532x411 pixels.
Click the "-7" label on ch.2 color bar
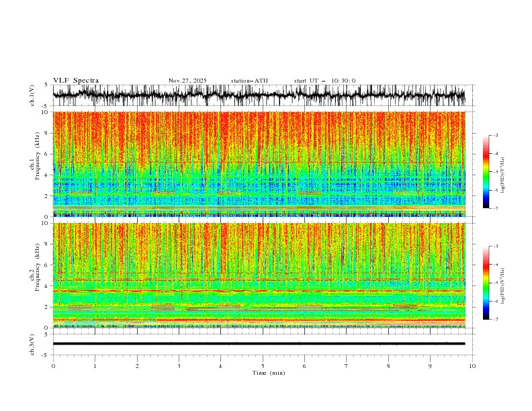click(x=496, y=320)
